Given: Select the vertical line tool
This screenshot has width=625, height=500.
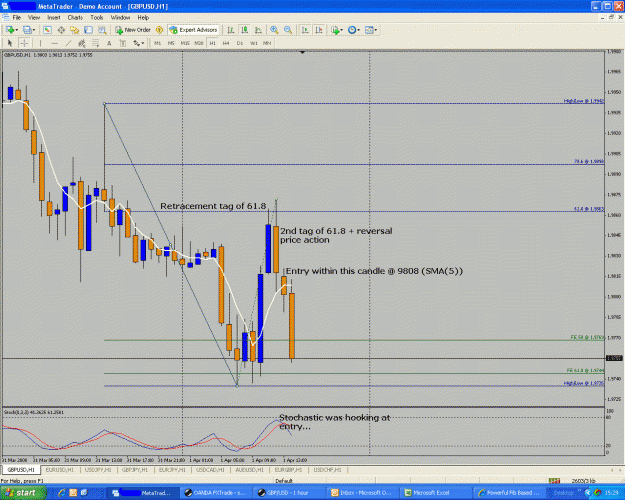Looking at the screenshot, I should [x=40, y=43].
